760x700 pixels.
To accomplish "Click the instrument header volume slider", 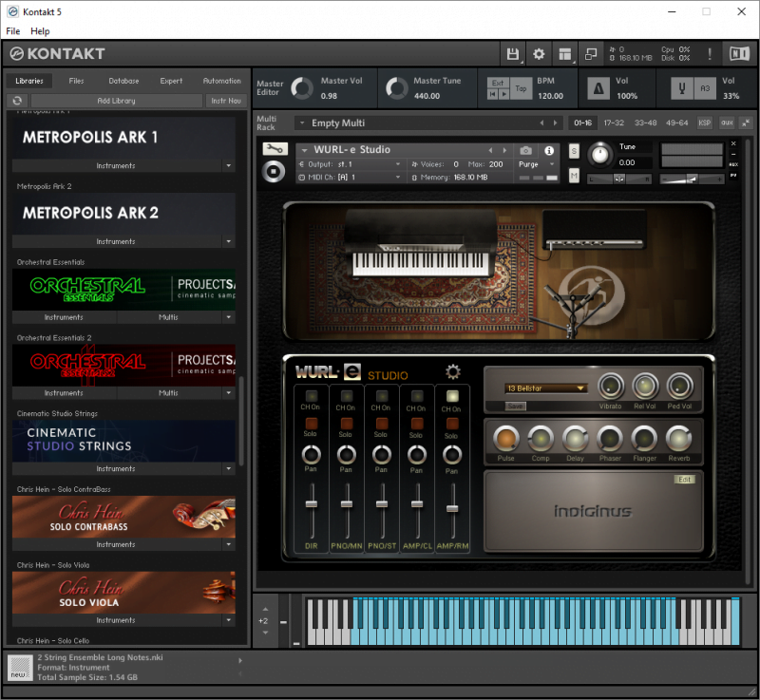I will click(x=693, y=180).
